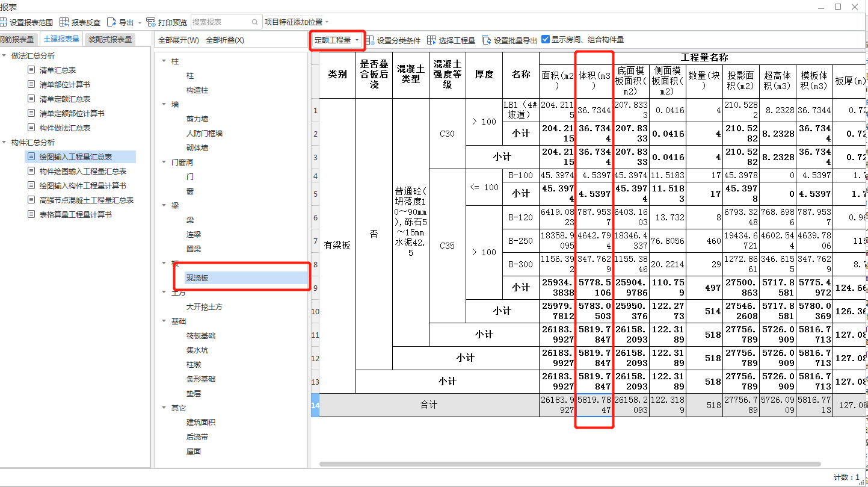Switch to the 装配式报表量 tab
868x487 pixels.
(x=109, y=40)
